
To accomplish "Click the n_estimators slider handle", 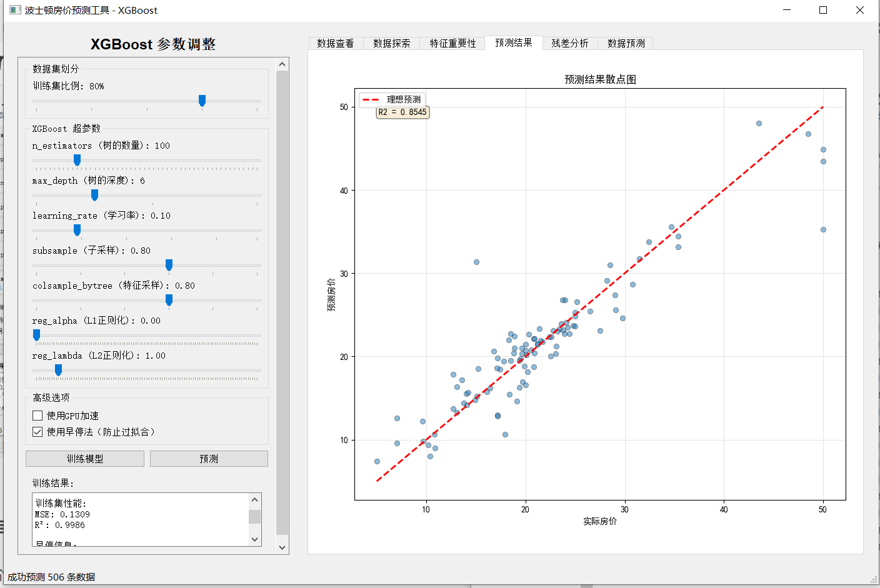I will [77, 161].
